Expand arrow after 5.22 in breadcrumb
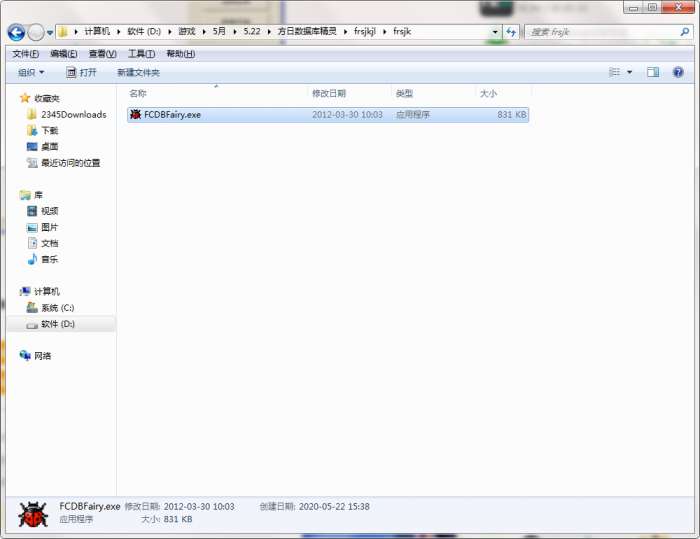 [x=269, y=32]
